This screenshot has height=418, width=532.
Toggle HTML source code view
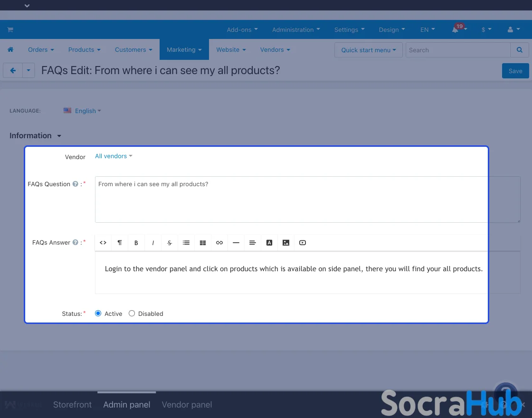[x=103, y=243]
